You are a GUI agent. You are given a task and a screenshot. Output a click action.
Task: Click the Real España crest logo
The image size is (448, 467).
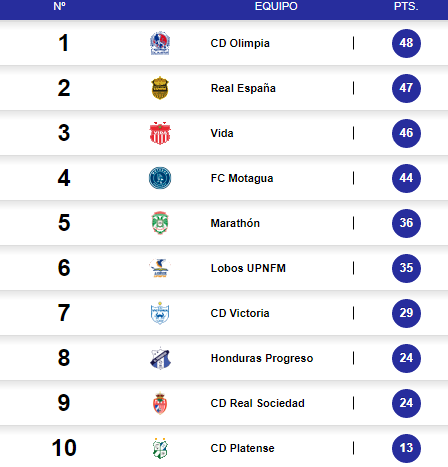(x=160, y=88)
